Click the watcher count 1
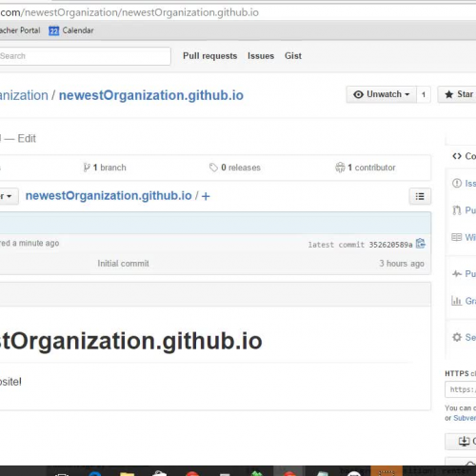Viewport: 476px width, 476px height. (x=424, y=94)
